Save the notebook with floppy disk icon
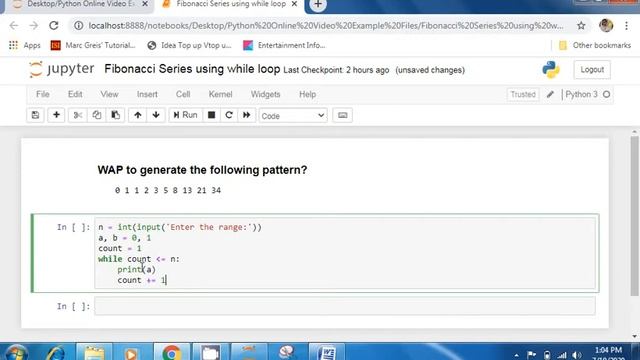 click(36, 115)
